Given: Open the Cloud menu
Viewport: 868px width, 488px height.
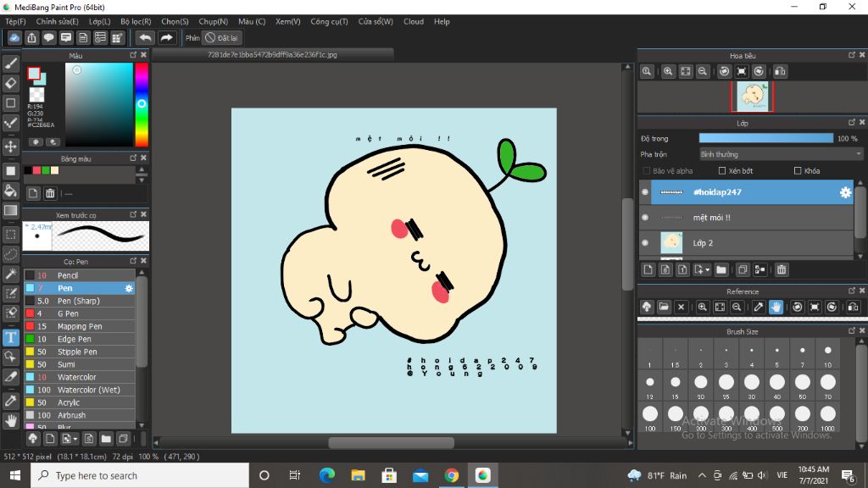Looking at the screenshot, I should (414, 21).
